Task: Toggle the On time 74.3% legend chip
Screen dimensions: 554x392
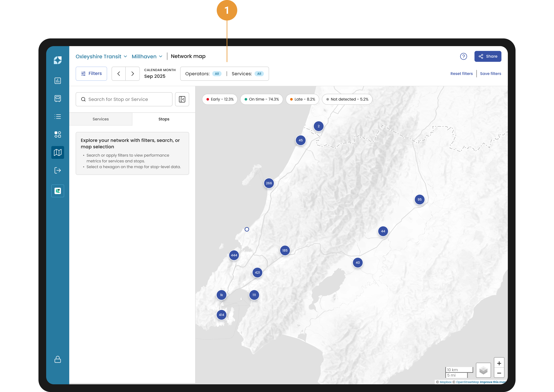Action: [261, 99]
